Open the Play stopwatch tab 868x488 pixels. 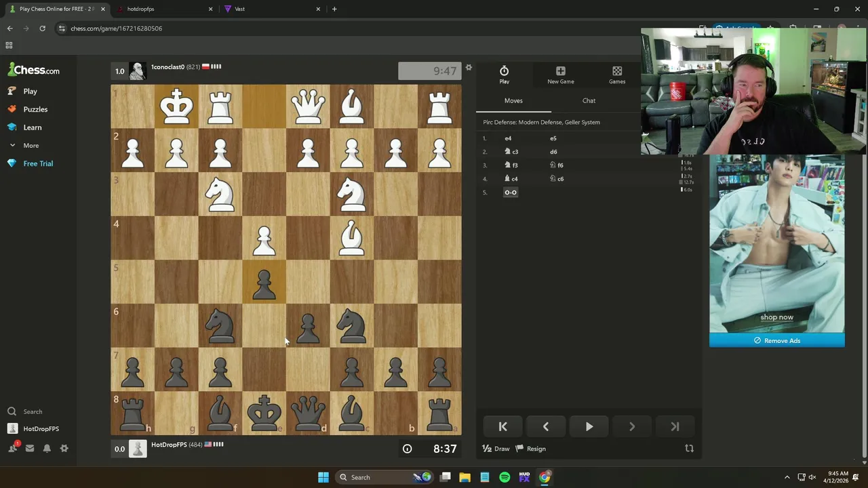coord(504,75)
